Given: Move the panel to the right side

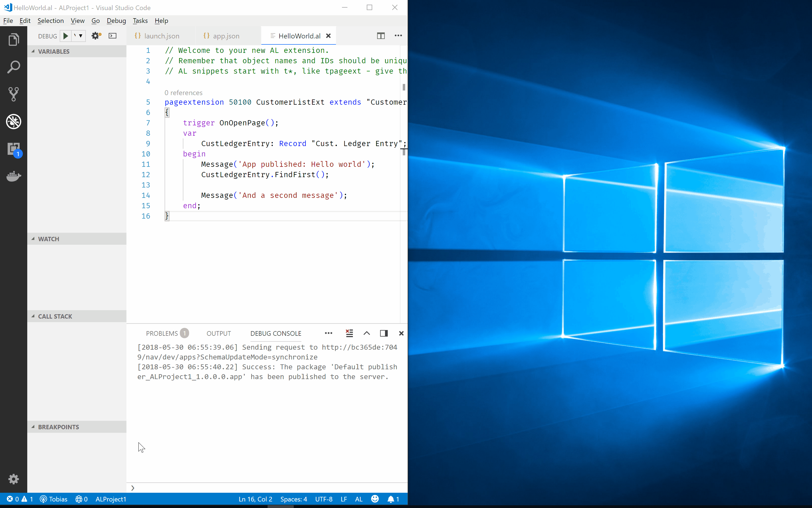Looking at the screenshot, I should click(384, 333).
